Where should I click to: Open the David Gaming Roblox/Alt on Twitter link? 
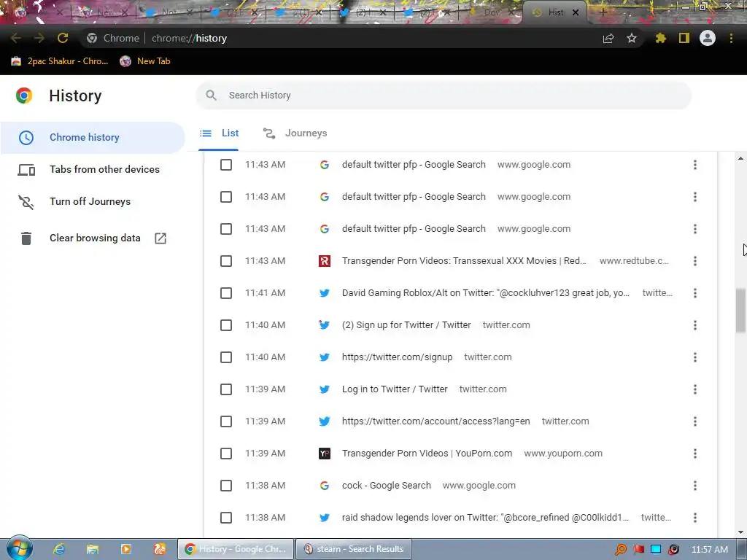coord(485,293)
